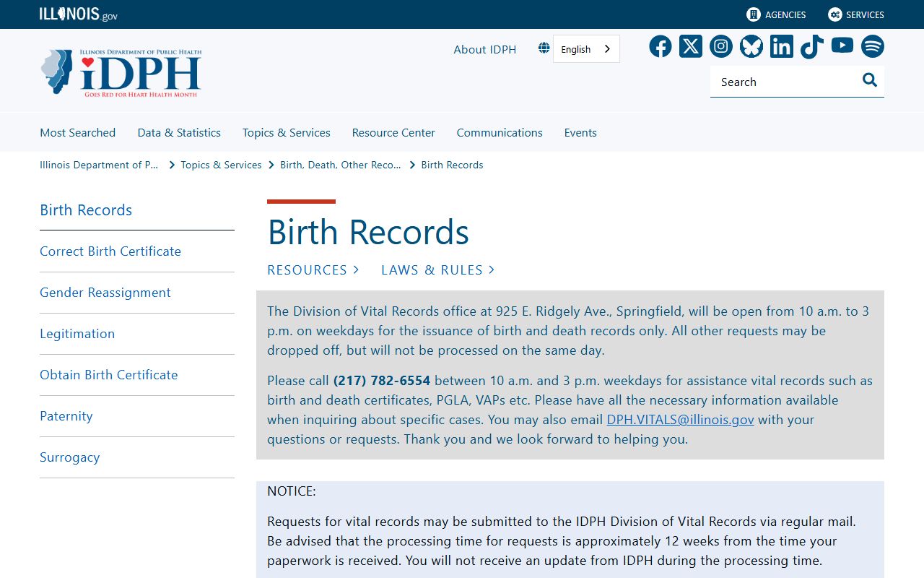Open the YouTube social icon
The width and height of the screenshot is (924, 578).
point(842,46)
